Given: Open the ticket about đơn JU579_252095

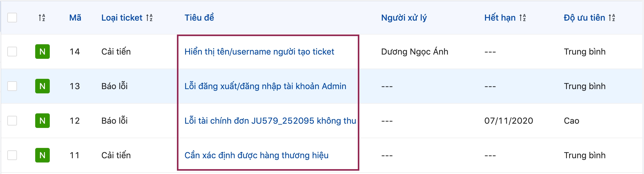Looking at the screenshot, I should [270, 121].
